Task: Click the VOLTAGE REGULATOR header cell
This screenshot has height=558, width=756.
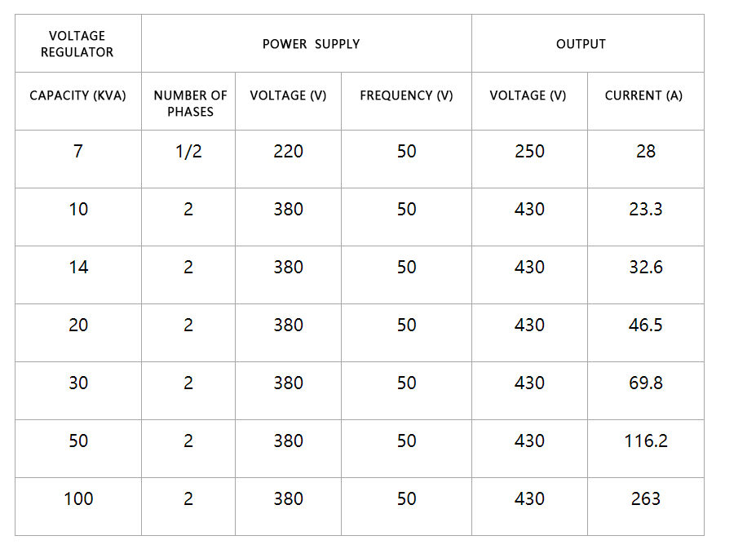Action: click(78, 43)
